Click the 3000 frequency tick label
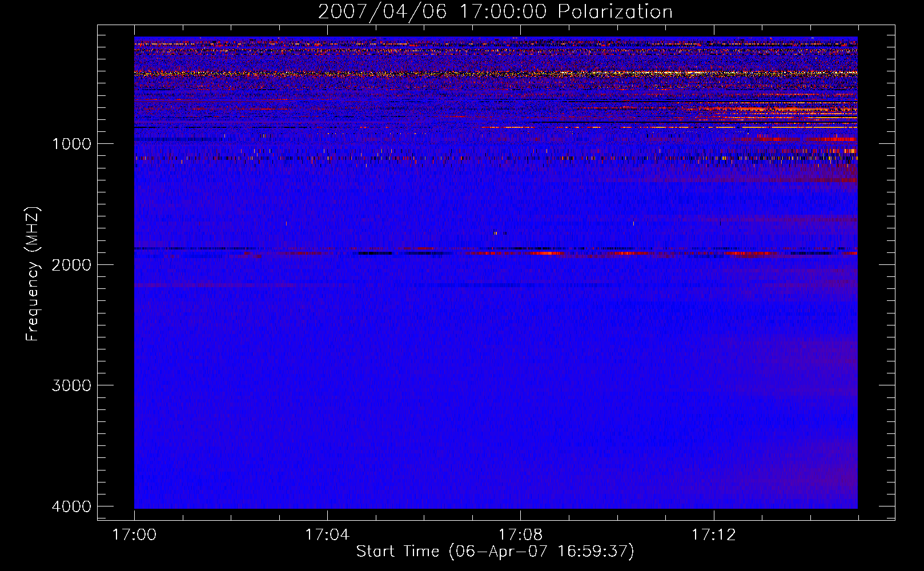Viewport: 924px width, 571px height. click(x=72, y=385)
